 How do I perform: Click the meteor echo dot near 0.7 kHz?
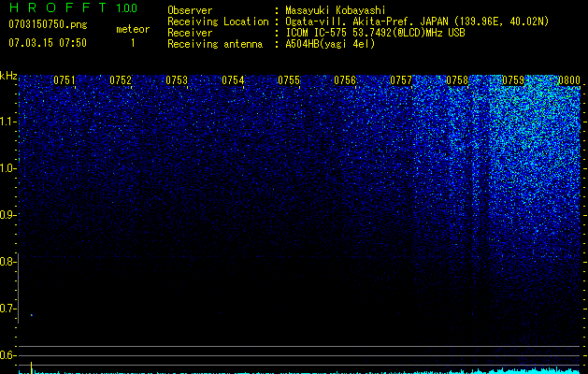[32, 315]
